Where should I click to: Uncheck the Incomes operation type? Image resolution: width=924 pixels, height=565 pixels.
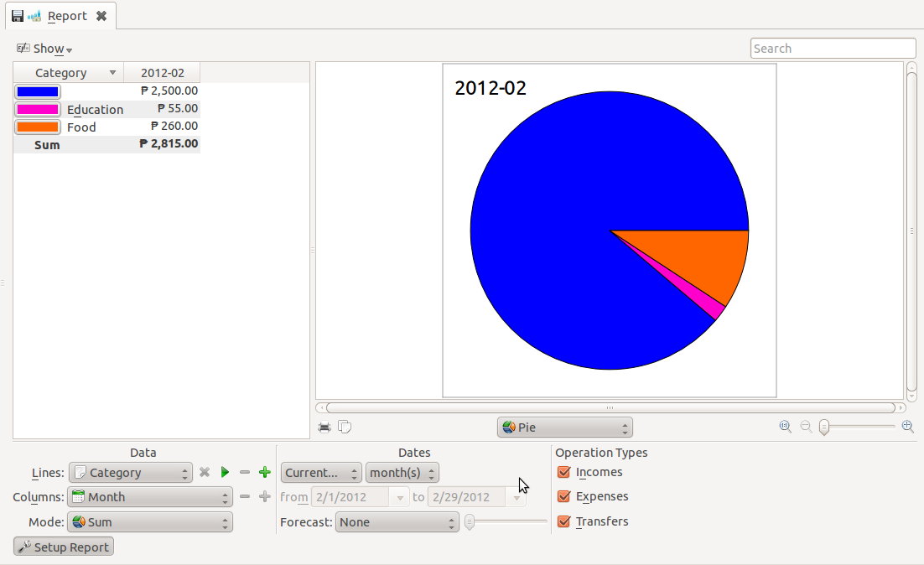point(563,472)
